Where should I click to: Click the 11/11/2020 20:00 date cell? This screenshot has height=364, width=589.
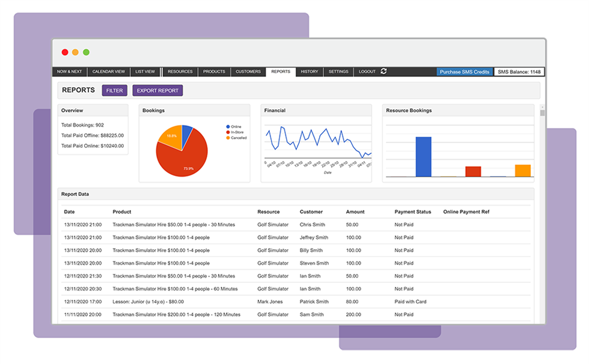click(83, 315)
